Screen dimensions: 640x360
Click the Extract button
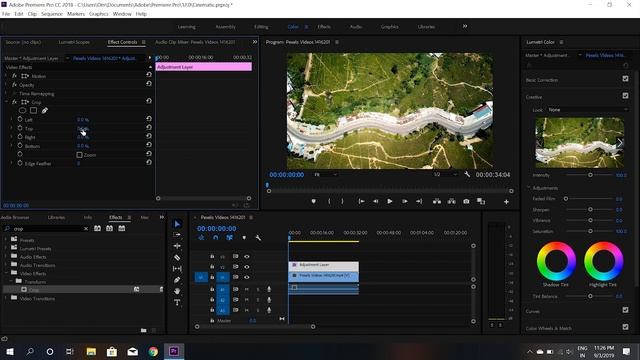pyautogui.click(x=451, y=201)
